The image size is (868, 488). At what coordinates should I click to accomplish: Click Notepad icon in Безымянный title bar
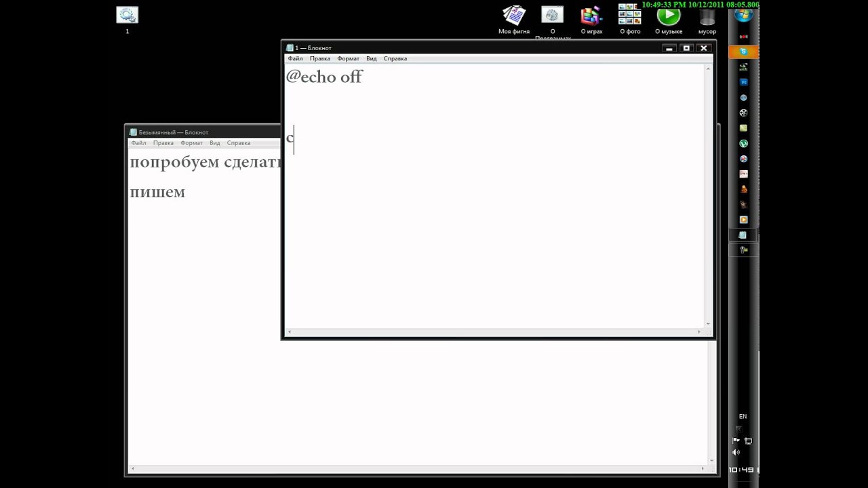pyautogui.click(x=133, y=132)
